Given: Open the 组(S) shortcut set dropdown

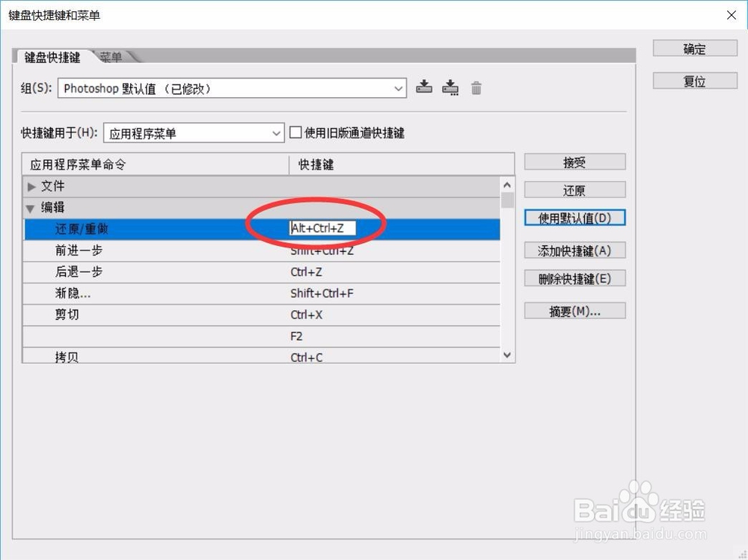Looking at the screenshot, I should pyautogui.click(x=399, y=87).
